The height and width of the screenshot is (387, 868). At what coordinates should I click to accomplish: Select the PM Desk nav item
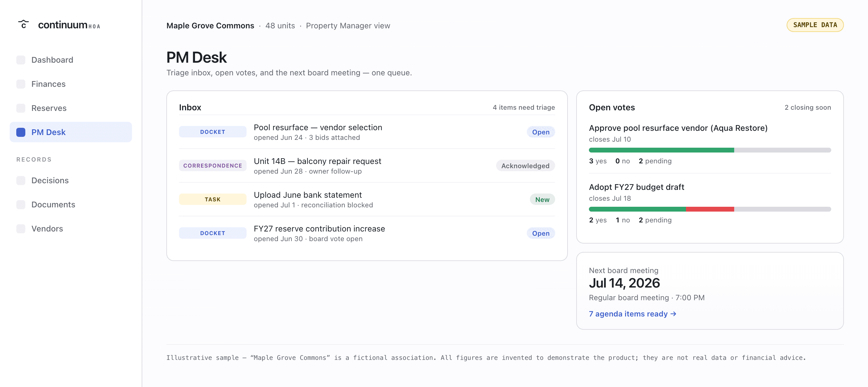pos(71,132)
